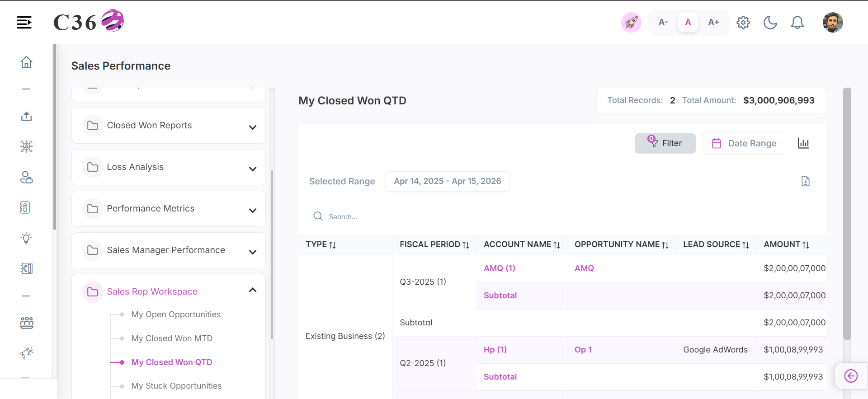Click the $1,00,08,99,993 amount in Hp row
The image size is (868, 399).
click(x=793, y=350)
